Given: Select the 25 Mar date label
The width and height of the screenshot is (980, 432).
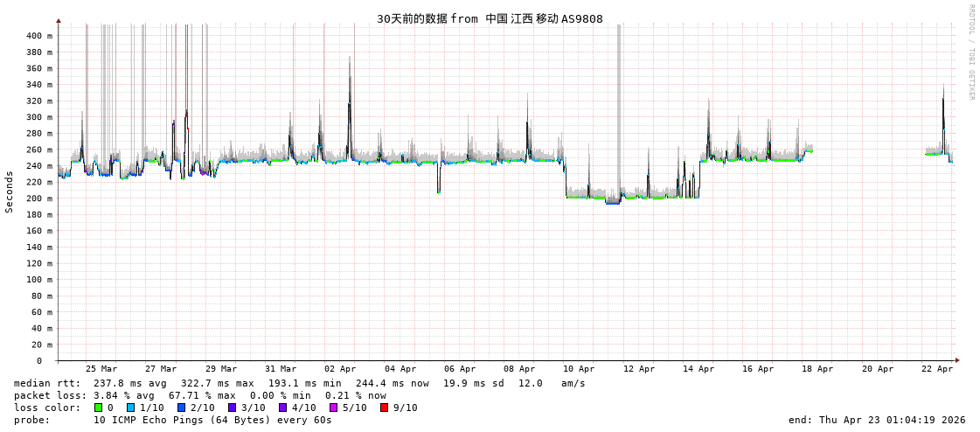Looking at the screenshot, I should point(101,369).
